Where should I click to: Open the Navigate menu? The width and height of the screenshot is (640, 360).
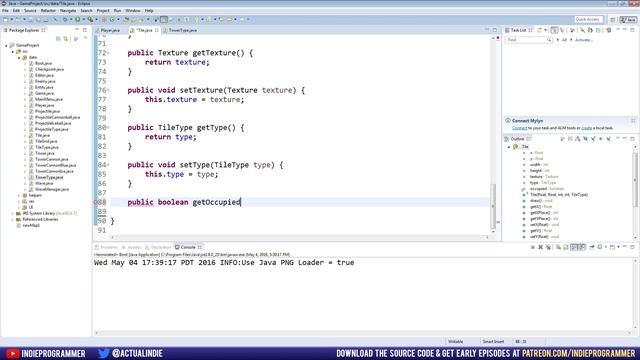(68, 11)
